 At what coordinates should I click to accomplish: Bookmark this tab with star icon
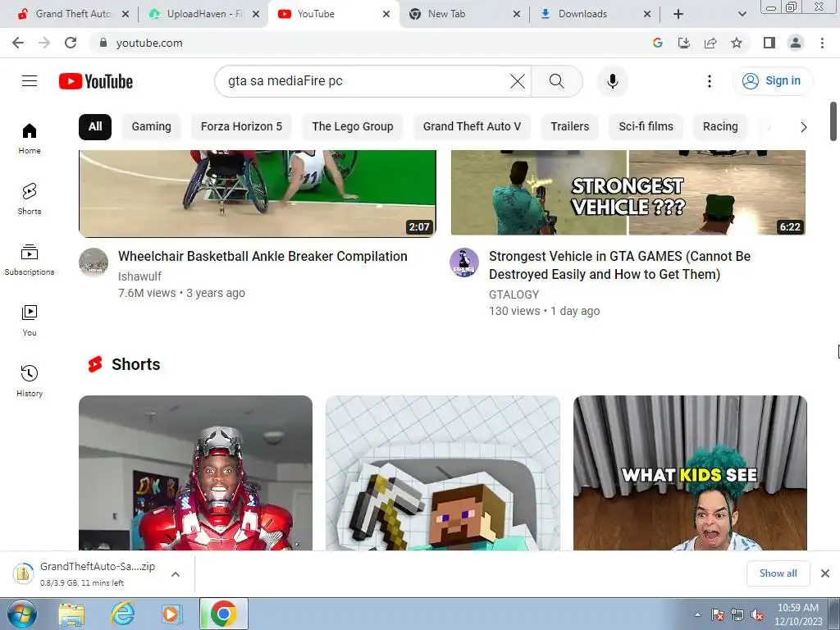737,43
